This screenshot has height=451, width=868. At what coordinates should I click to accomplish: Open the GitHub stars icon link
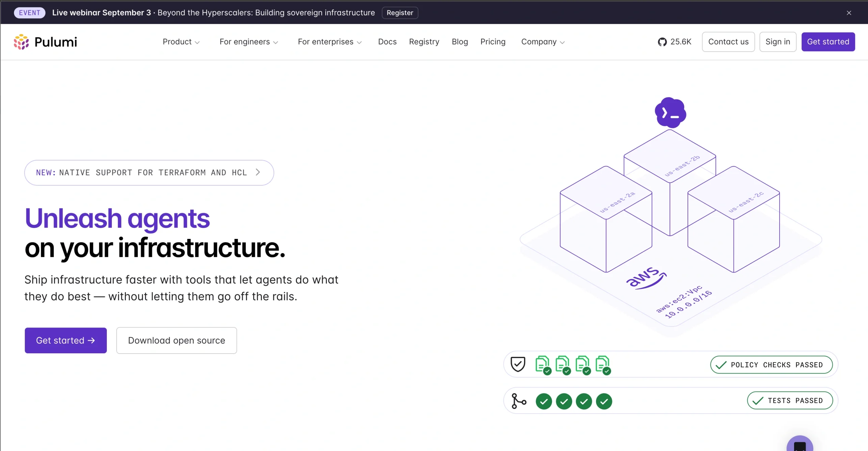click(662, 42)
